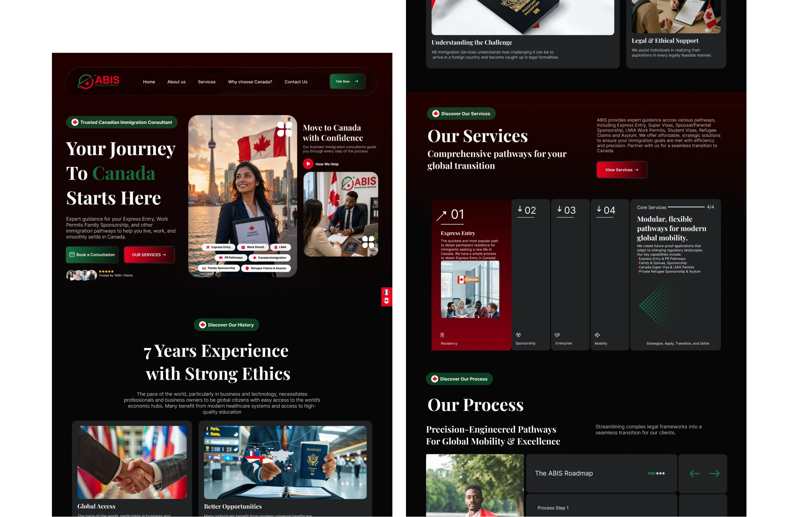812x517 pixels.
Task: Open the Services nav link
Action: (x=206, y=82)
